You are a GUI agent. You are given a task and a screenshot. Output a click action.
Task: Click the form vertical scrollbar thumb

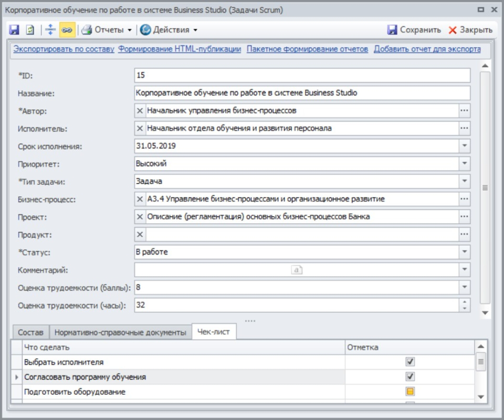pyautogui.click(x=485, y=187)
